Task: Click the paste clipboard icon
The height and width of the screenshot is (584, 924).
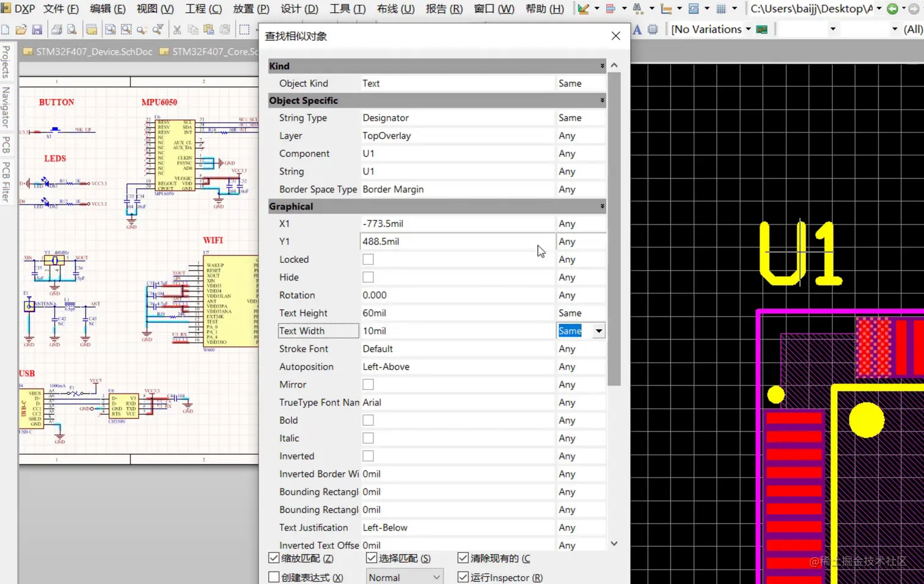Action: (208, 29)
